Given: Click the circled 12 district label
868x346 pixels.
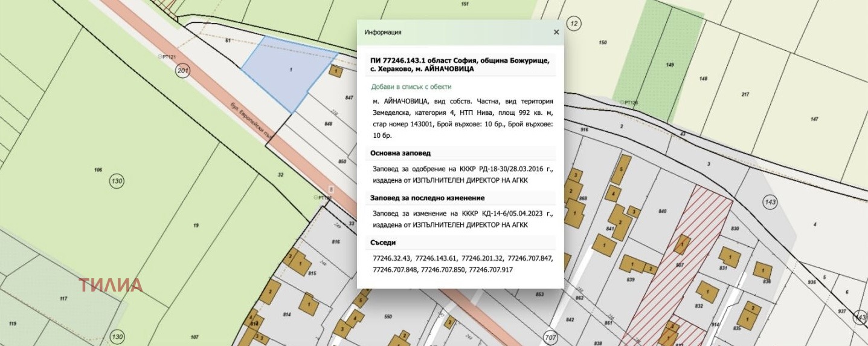Looking at the screenshot, I should pyautogui.click(x=574, y=24).
